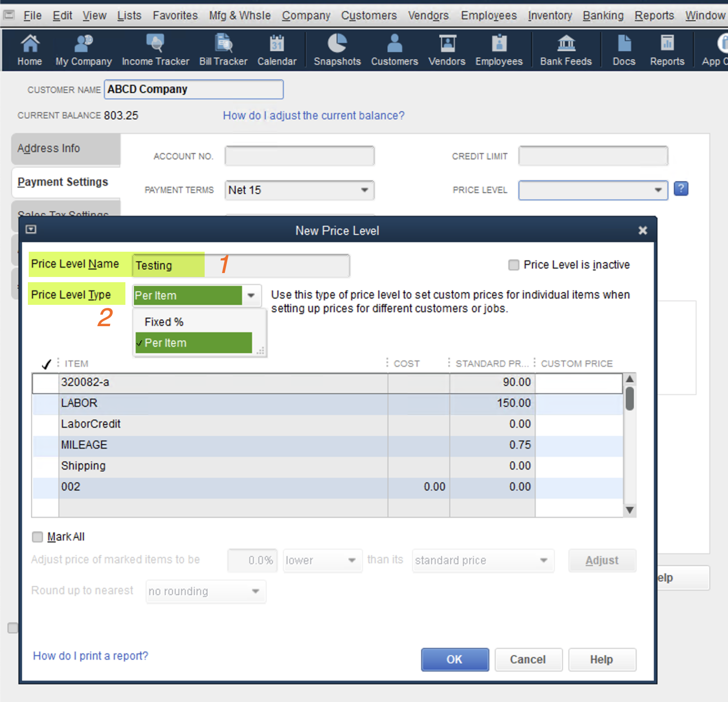728x702 pixels.
Task: Open the Lists menu
Action: tap(129, 16)
